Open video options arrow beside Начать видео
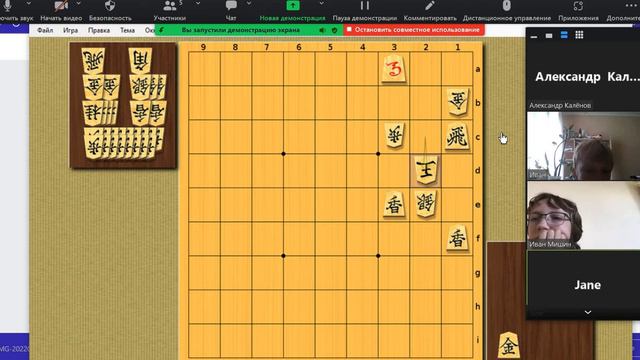This screenshot has height=360, width=640. [x=79, y=4]
